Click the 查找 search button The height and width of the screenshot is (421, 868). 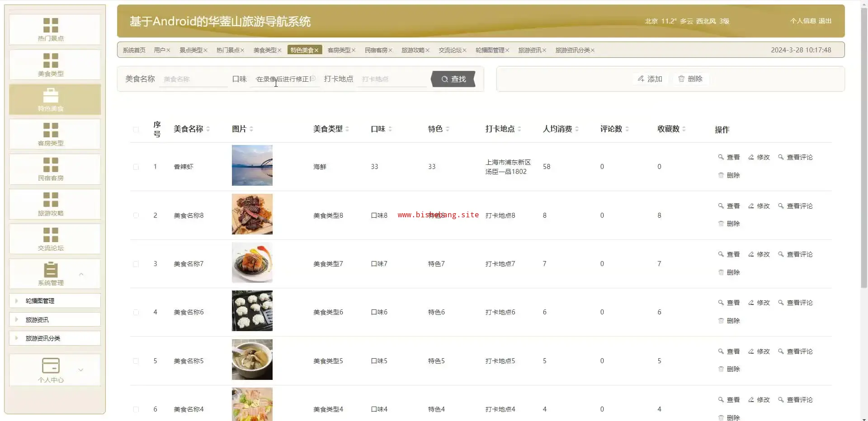pyautogui.click(x=453, y=79)
